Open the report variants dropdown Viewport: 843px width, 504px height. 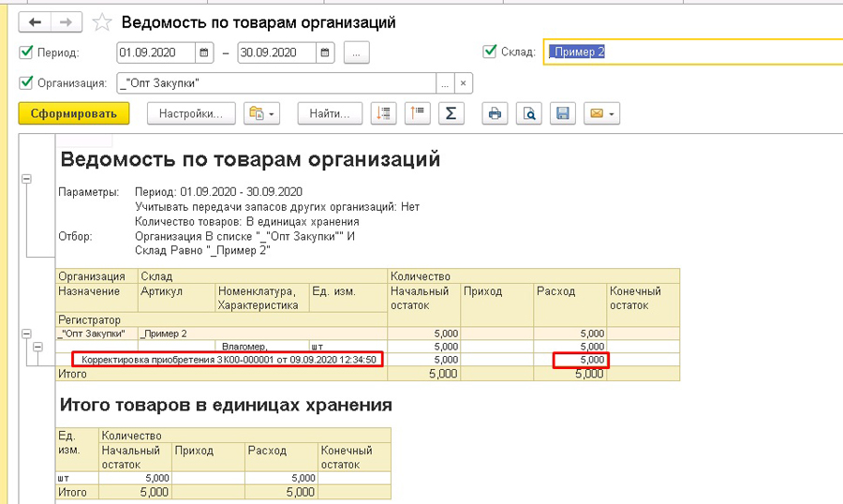(x=261, y=114)
